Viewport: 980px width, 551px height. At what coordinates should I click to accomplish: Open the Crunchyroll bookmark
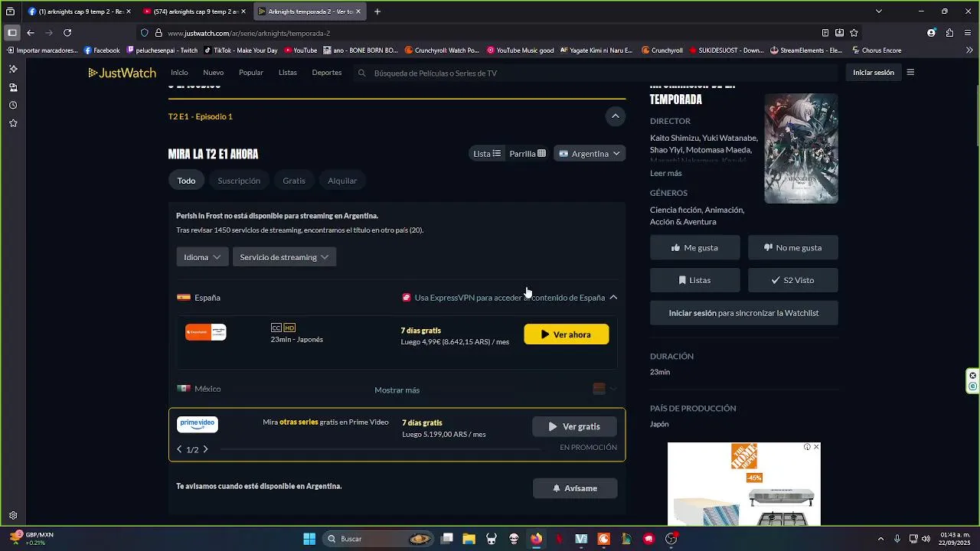point(661,51)
